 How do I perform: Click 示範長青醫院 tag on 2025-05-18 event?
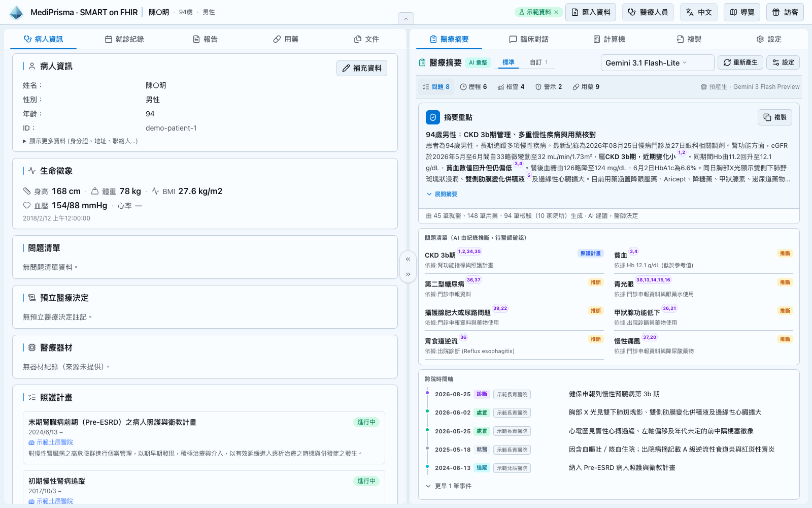click(512, 450)
